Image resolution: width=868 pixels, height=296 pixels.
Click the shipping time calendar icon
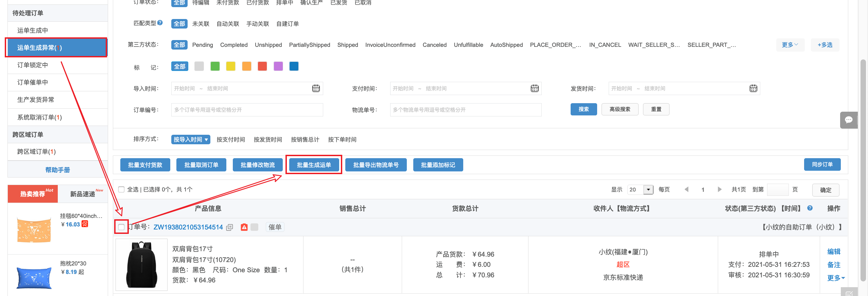753,89
